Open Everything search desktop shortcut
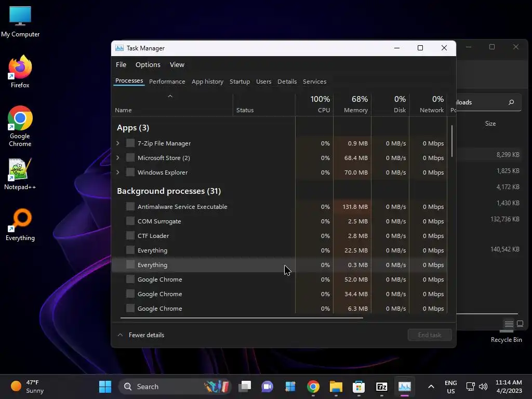The height and width of the screenshot is (399, 532). click(20, 224)
